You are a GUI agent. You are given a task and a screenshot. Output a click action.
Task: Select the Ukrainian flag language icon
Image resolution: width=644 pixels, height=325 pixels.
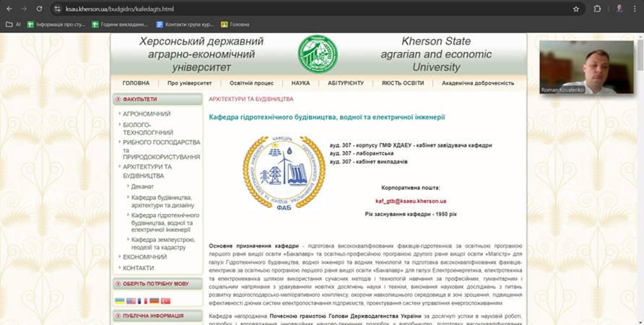pos(119,301)
